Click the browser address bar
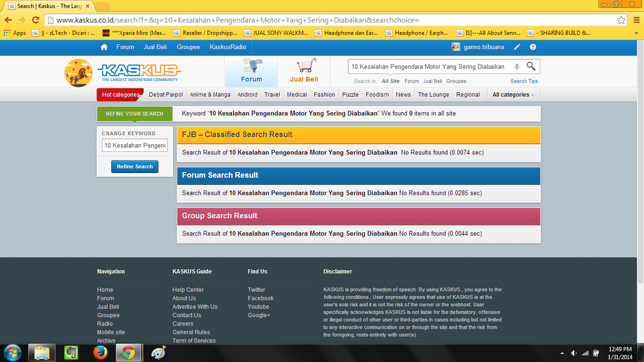This screenshot has width=644, height=362. [x=332, y=20]
